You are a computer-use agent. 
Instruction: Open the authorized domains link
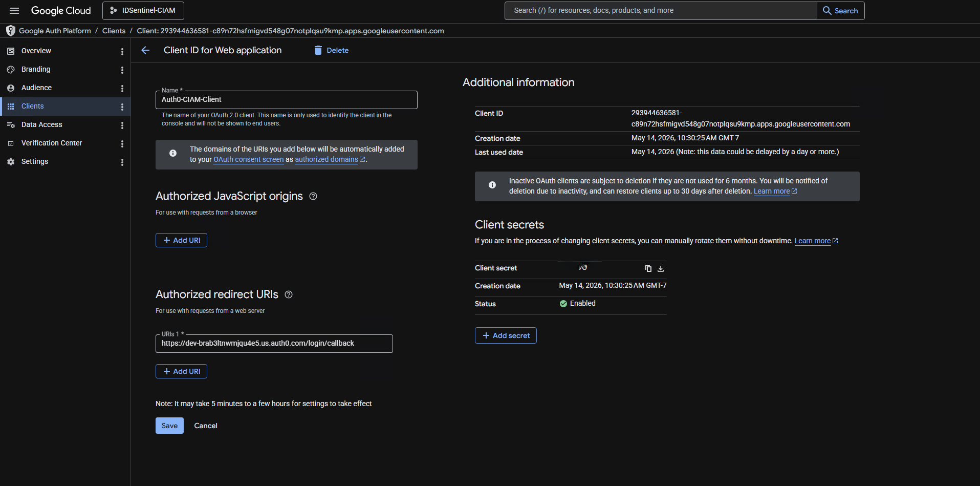tap(330, 159)
